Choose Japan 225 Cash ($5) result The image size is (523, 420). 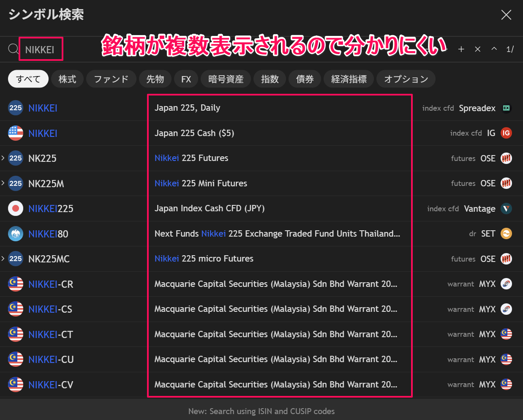[194, 133]
